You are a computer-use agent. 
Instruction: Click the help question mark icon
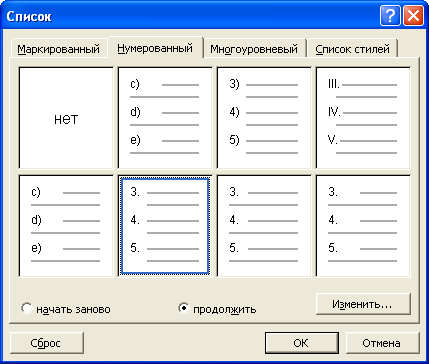point(390,16)
